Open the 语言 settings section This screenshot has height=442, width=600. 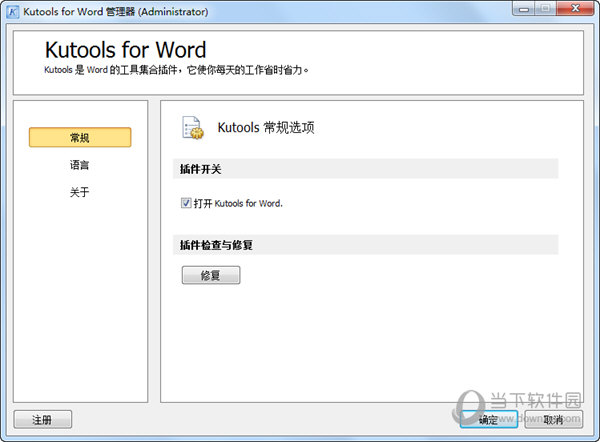tap(80, 165)
